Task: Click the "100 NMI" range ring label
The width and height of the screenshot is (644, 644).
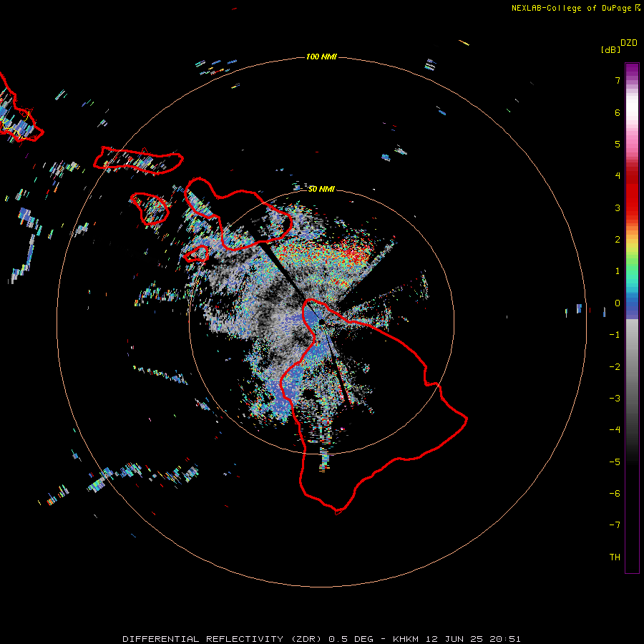Action: point(321,57)
